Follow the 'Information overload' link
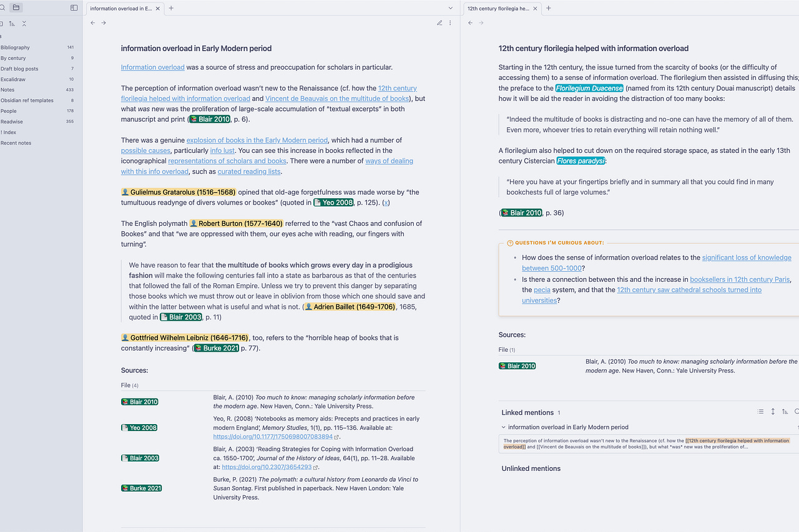This screenshot has height=532, width=799. [152, 67]
